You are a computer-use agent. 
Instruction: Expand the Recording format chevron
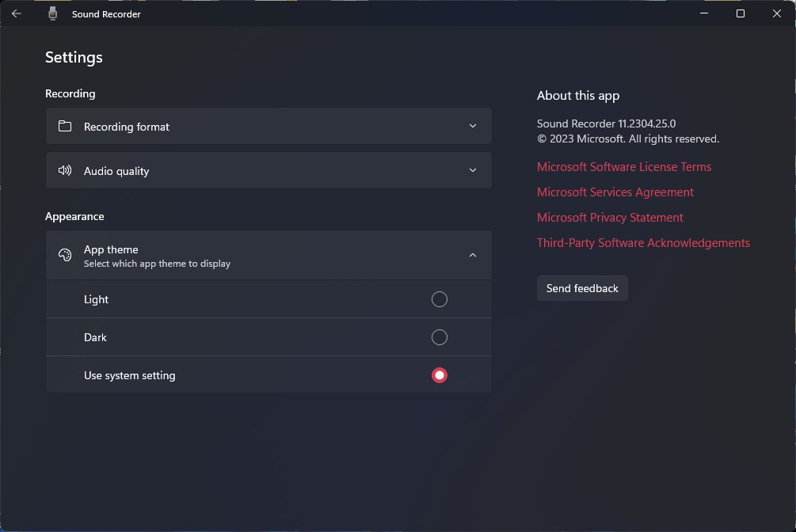(473, 126)
